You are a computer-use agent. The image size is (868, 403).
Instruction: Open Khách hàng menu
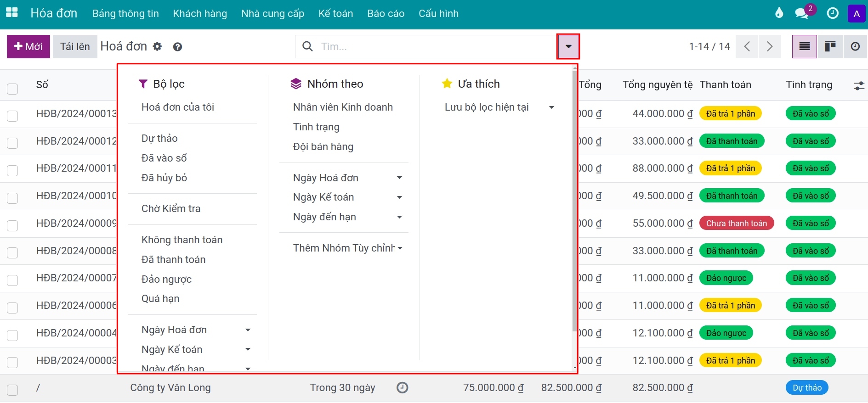(200, 14)
